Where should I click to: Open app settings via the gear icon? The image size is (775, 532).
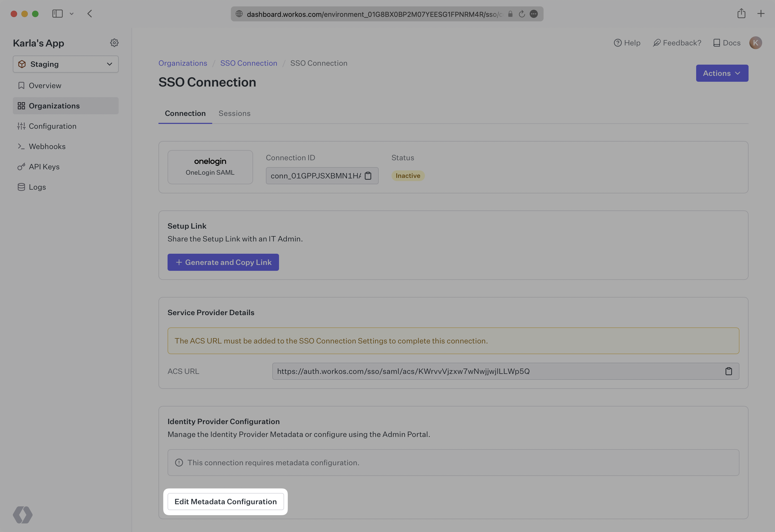[x=114, y=43]
